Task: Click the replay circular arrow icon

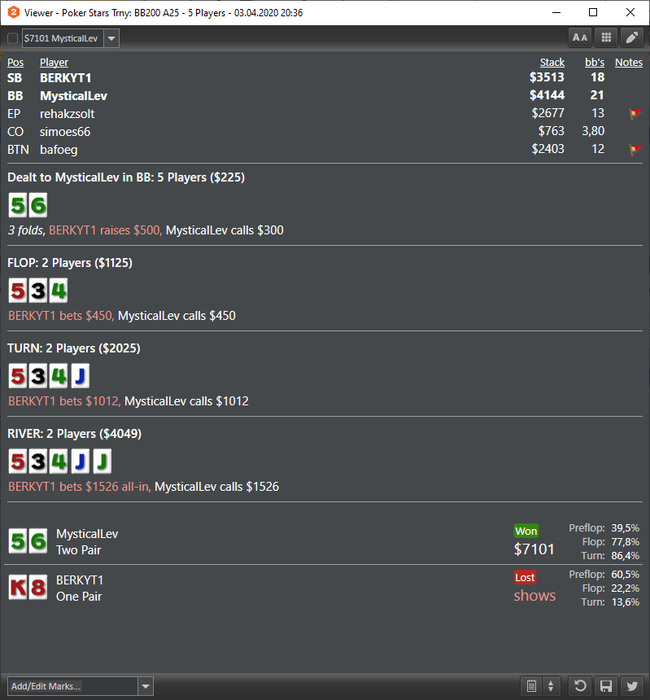Action: click(x=580, y=686)
